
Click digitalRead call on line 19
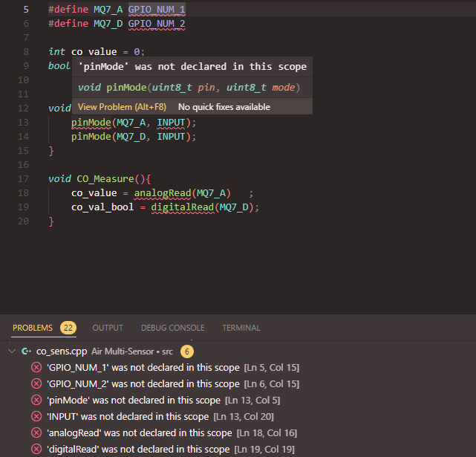tap(183, 207)
